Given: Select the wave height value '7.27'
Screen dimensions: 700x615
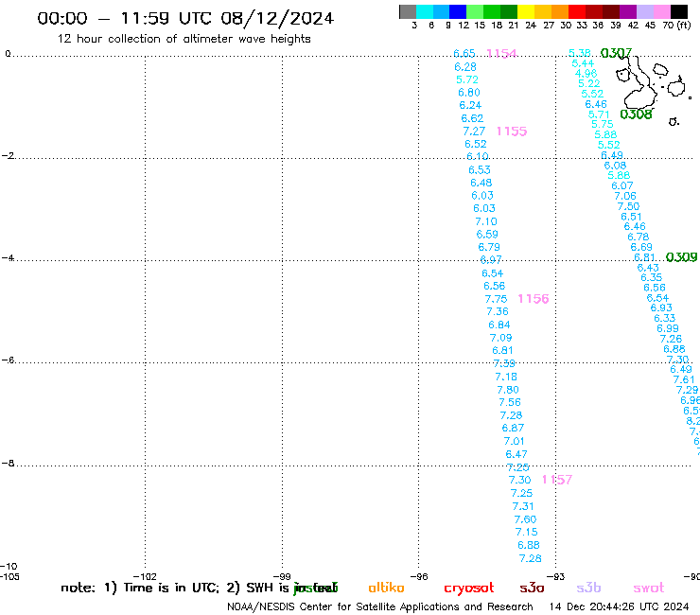Looking at the screenshot, I should click(x=474, y=132).
